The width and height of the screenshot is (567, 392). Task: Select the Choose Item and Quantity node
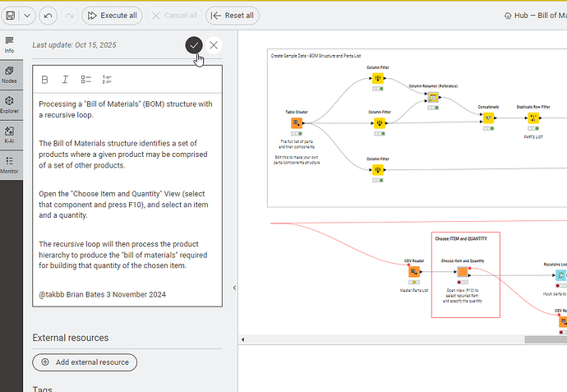click(462, 273)
